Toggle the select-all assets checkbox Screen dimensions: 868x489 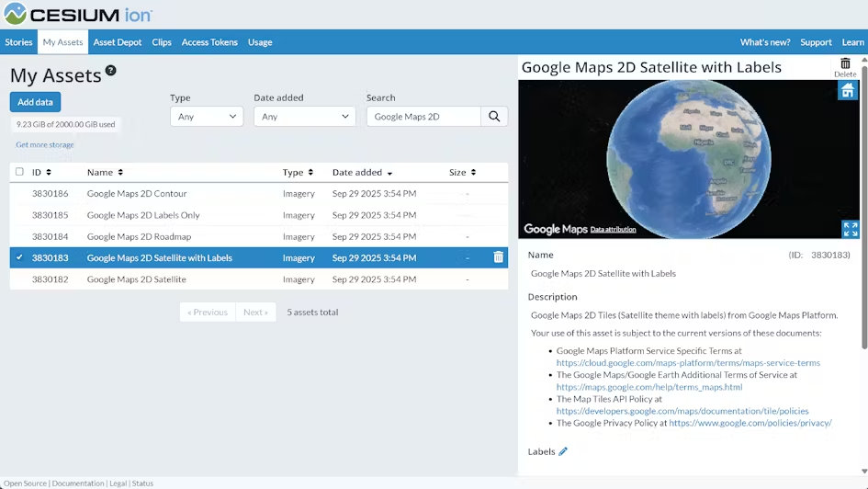click(x=19, y=172)
